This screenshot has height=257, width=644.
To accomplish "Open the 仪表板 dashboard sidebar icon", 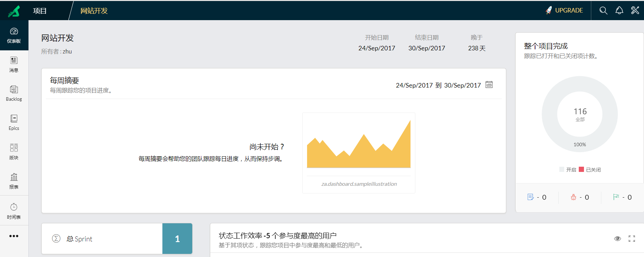I will point(14,35).
